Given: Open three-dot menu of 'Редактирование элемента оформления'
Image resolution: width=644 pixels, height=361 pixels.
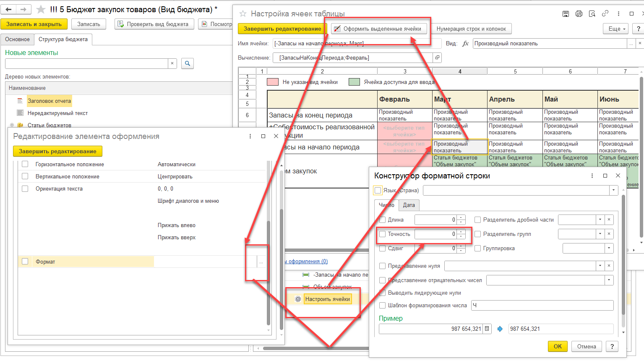Looking at the screenshot, I should tap(250, 136).
